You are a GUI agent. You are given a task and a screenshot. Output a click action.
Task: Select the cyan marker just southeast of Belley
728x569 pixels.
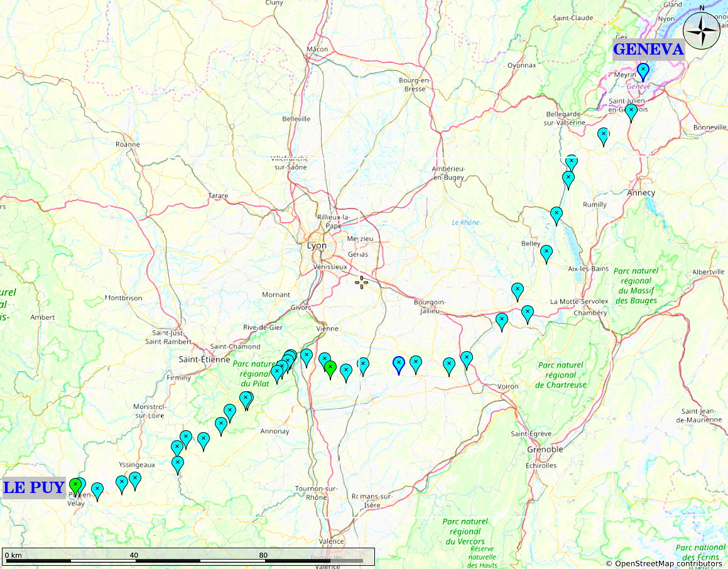pyautogui.click(x=546, y=254)
